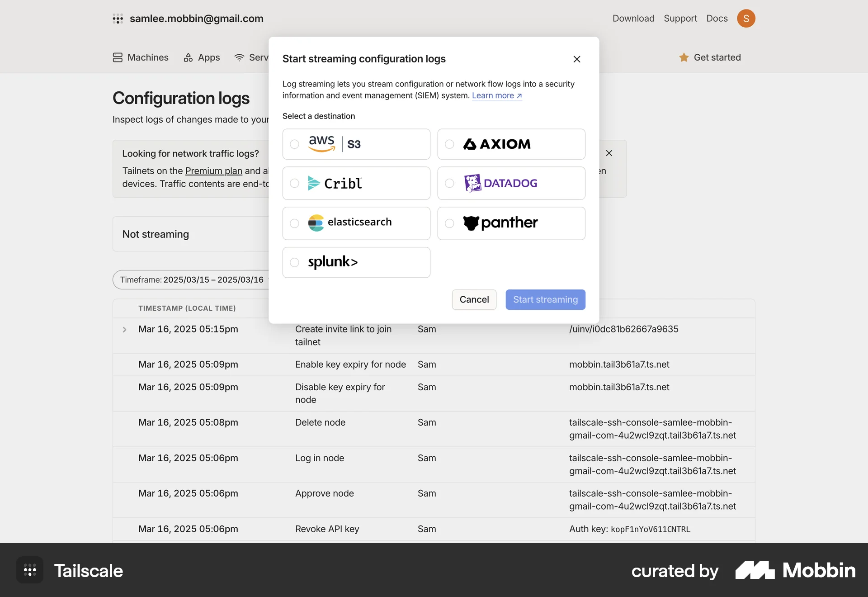This screenshot has width=868, height=597.
Task: Switch to the Services tab
Action: coord(251,57)
